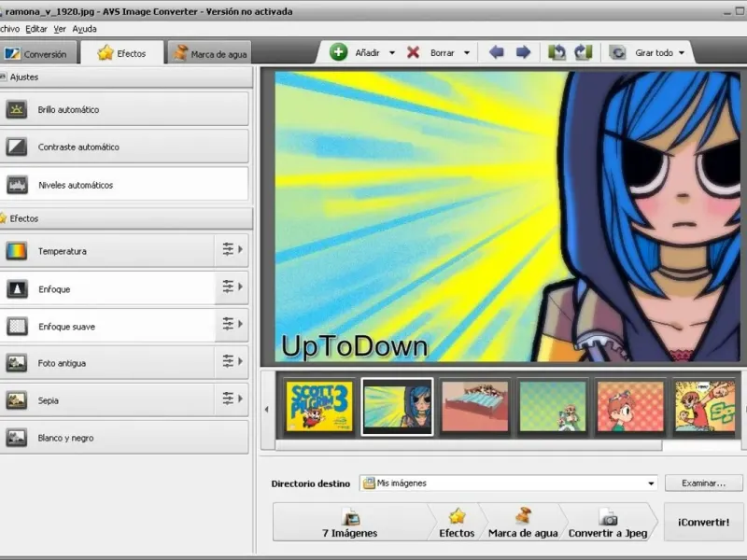Apply Brillo automático adjustment
Viewport: 747px width, 560px height.
(125, 109)
